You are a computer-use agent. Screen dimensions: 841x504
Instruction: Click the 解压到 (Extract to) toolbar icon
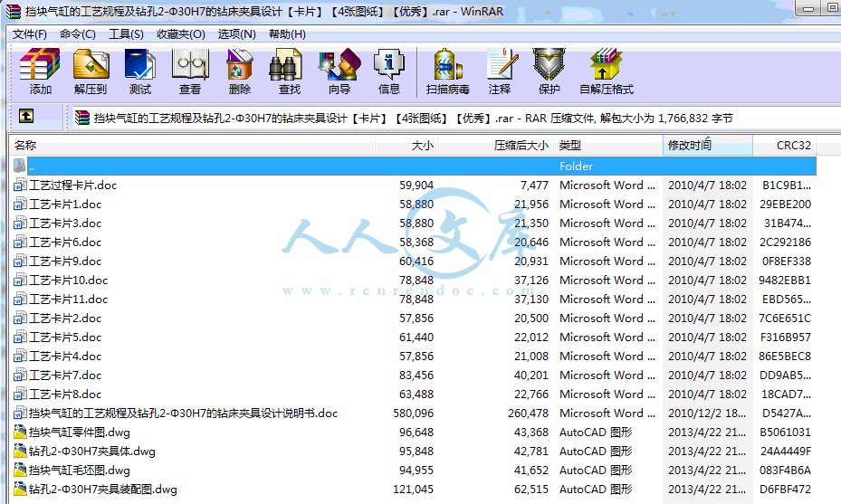point(91,64)
